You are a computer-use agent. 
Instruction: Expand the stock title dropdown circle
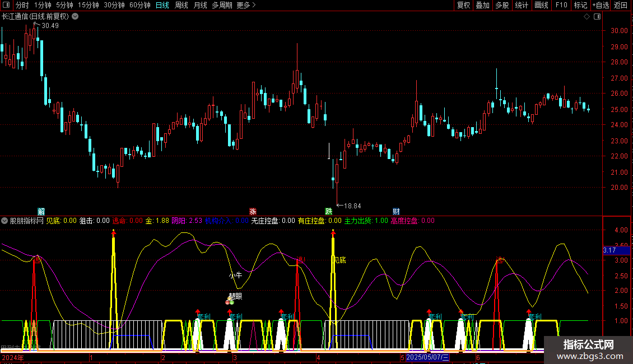(75, 17)
